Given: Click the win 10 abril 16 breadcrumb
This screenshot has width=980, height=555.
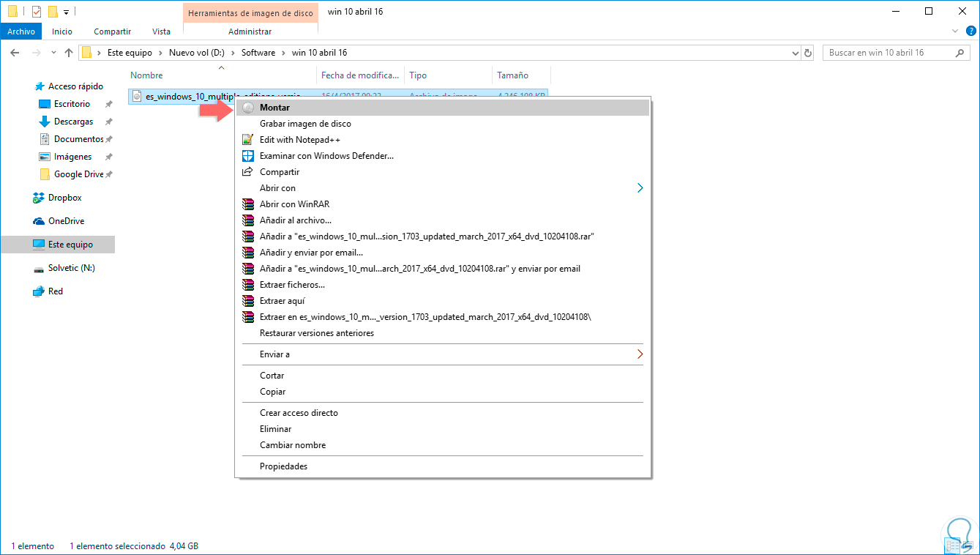Looking at the screenshot, I should click(319, 53).
